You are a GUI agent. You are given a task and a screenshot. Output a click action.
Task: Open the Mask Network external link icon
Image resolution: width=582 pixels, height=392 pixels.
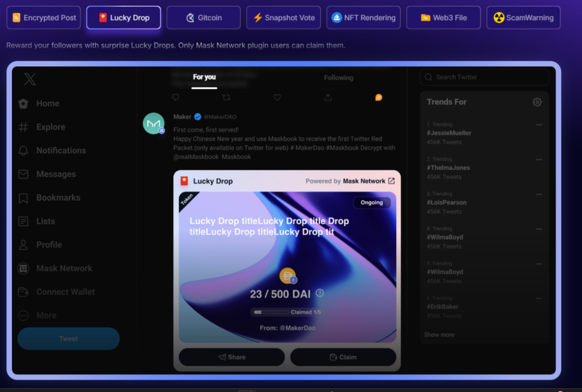(x=391, y=181)
